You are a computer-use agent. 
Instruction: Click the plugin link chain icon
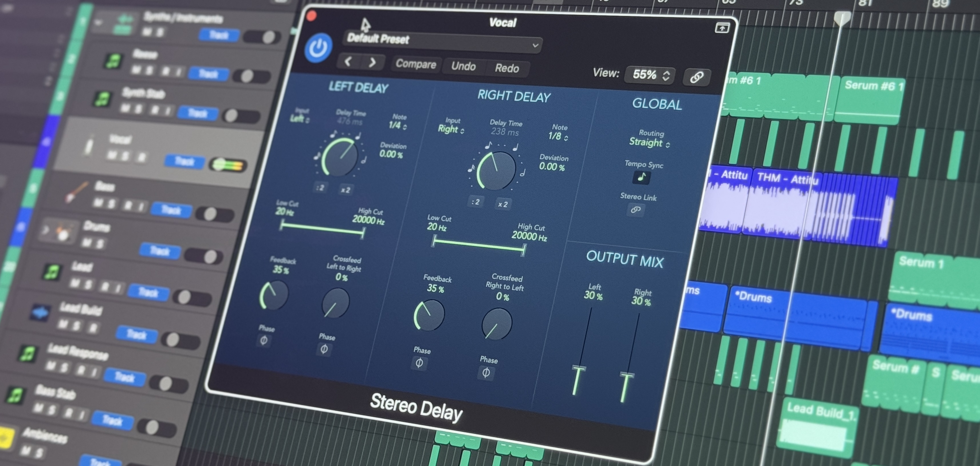click(x=696, y=77)
